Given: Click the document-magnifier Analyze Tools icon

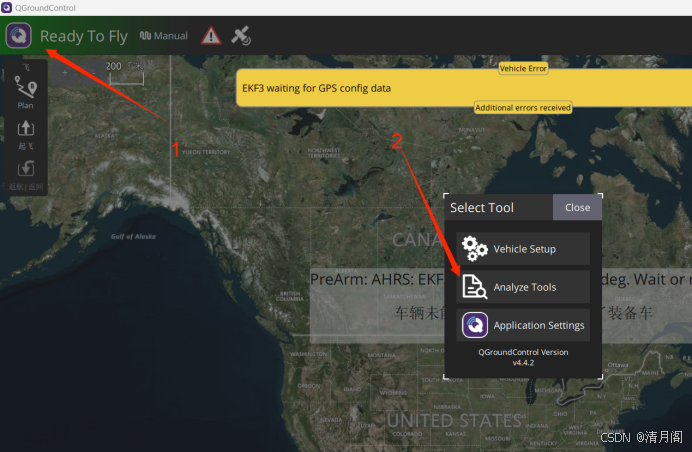Looking at the screenshot, I should click(474, 287).
